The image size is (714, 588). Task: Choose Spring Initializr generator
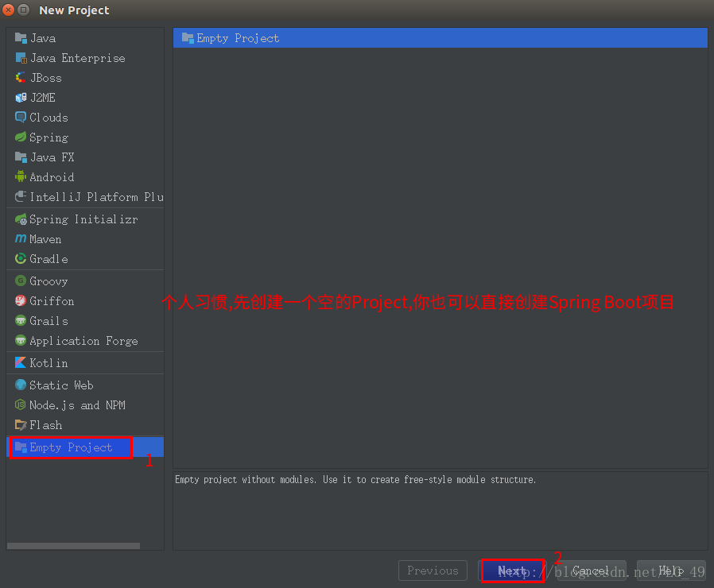pyautogui.click(x=85, y=219)
